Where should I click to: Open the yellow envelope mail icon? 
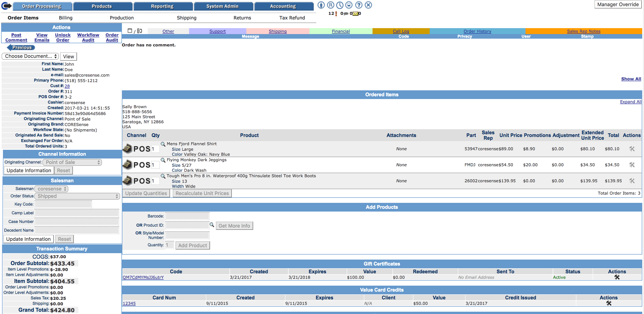[x=355, y=13]
